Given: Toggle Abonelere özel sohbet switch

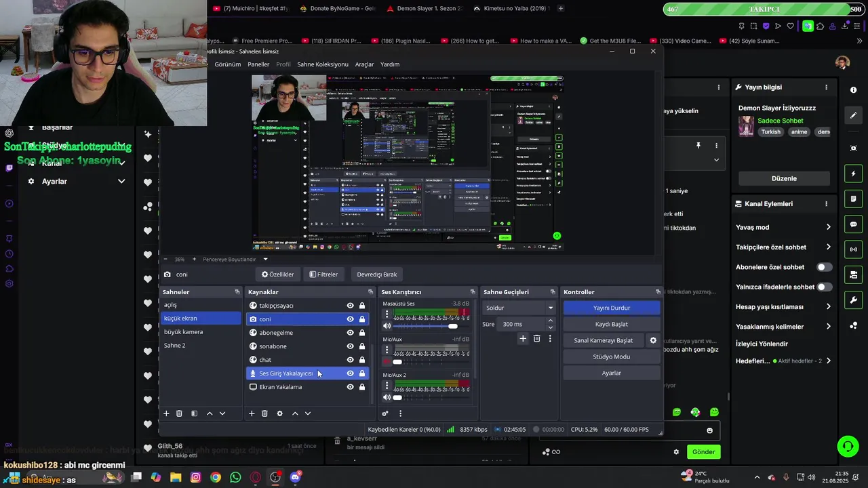Looking at the screenshot, I should pyautogui.click(x=824, y=267).
